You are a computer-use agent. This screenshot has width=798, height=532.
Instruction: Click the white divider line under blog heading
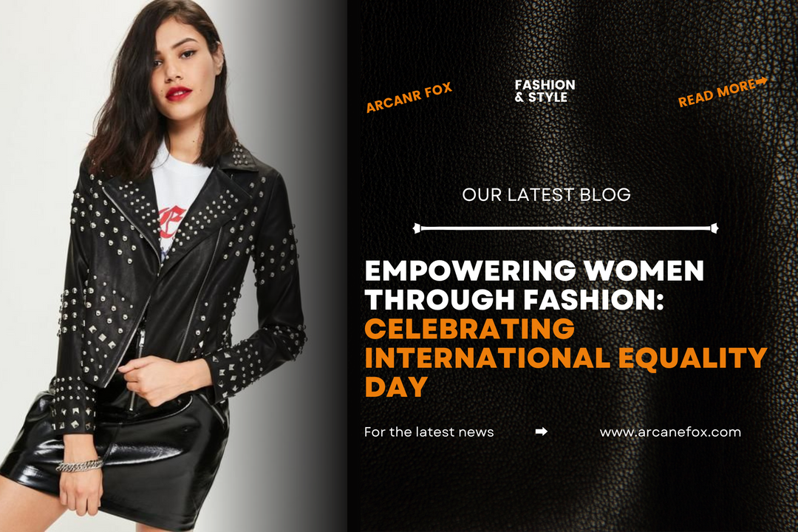click(565, 228)
